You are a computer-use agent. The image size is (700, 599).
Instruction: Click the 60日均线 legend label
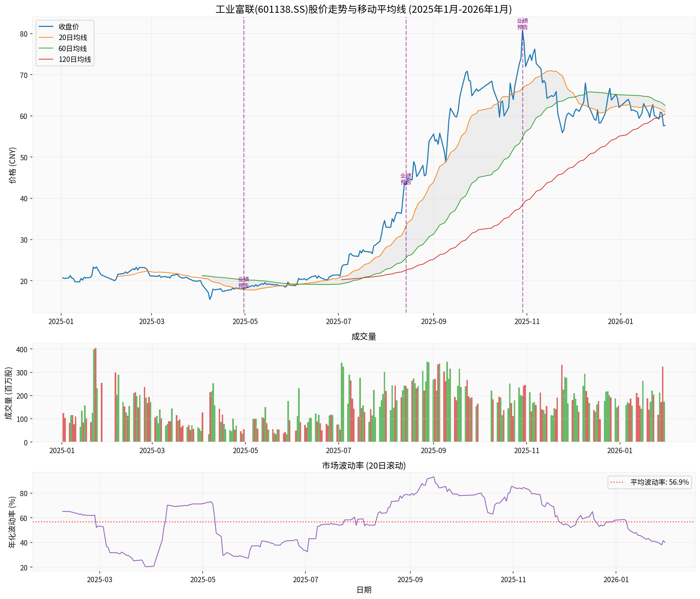click(73, 49)
